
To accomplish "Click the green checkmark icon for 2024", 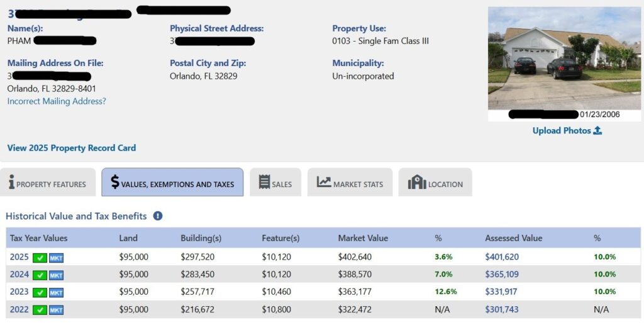I will click(x=40, y=275).
